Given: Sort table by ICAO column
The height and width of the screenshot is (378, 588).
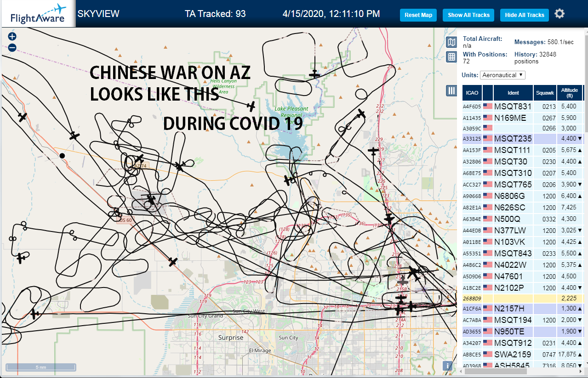Looking at the screenshot, I should pyautogui.click(x=472, y=93).
